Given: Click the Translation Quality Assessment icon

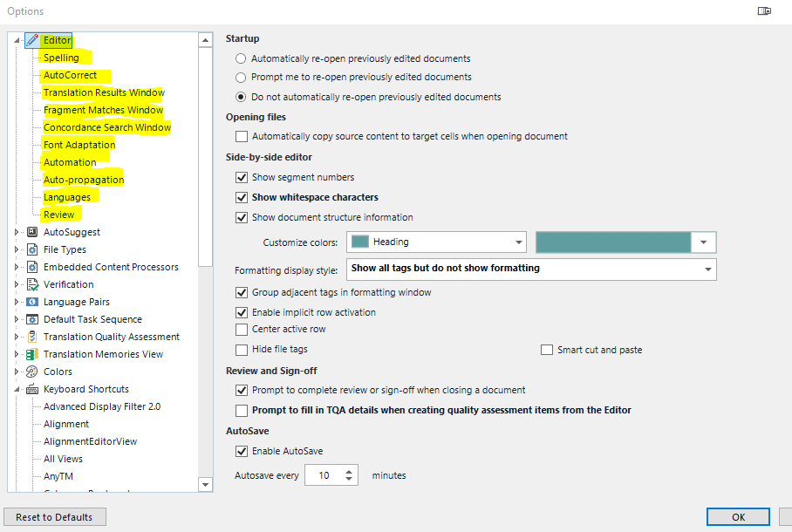Looking at the screenshot, I should pos(32,337).
